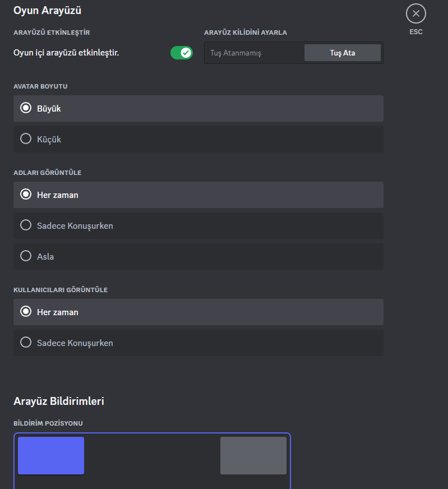This screenshot has height=489, width=448.
Task: Select Sadece Konuşurken under Adları Görüntüle
Action: pyautogui.click(x=198, y=225)
